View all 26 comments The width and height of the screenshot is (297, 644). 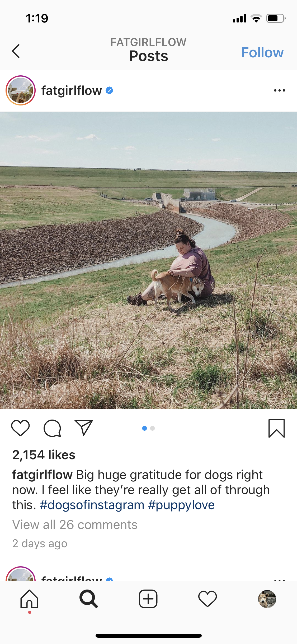[x=75, y=525]
